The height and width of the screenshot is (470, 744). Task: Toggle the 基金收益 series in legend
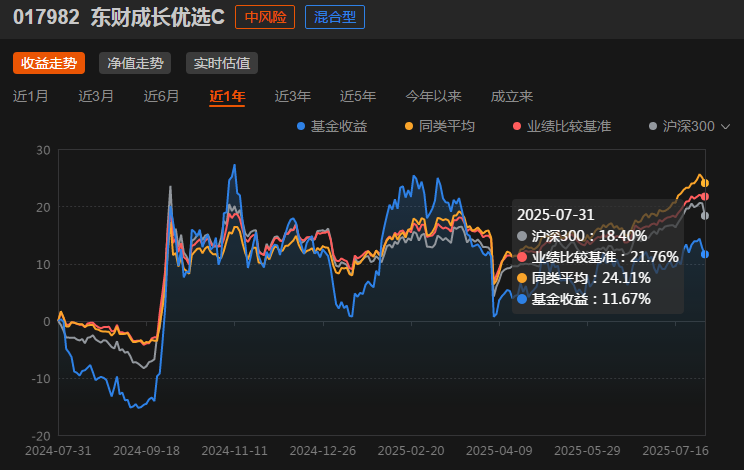coord(332,126)
